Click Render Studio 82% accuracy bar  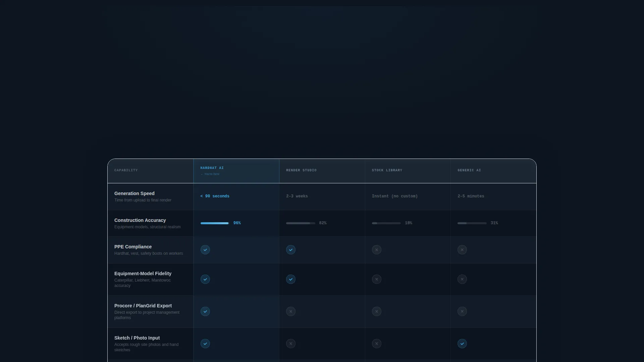tap(300, 223)
